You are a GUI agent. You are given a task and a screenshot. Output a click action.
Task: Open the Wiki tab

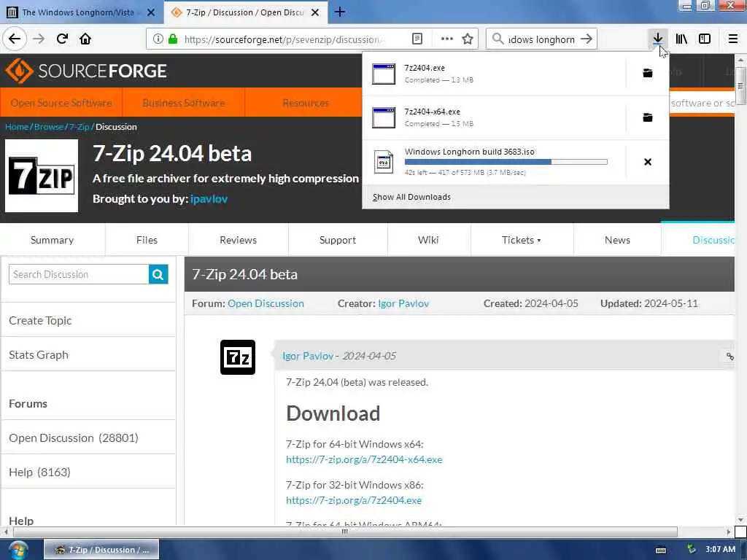pyautogui.click(x=428, y=240)
